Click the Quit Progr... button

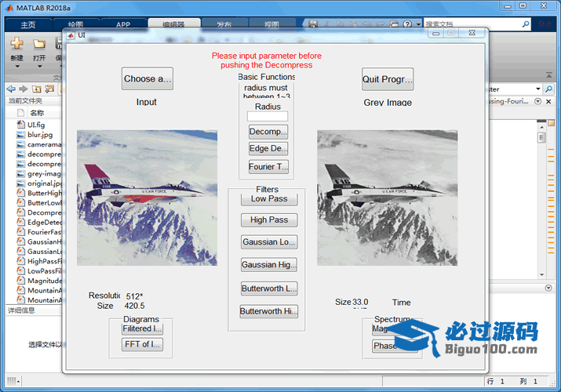[388, 79]
